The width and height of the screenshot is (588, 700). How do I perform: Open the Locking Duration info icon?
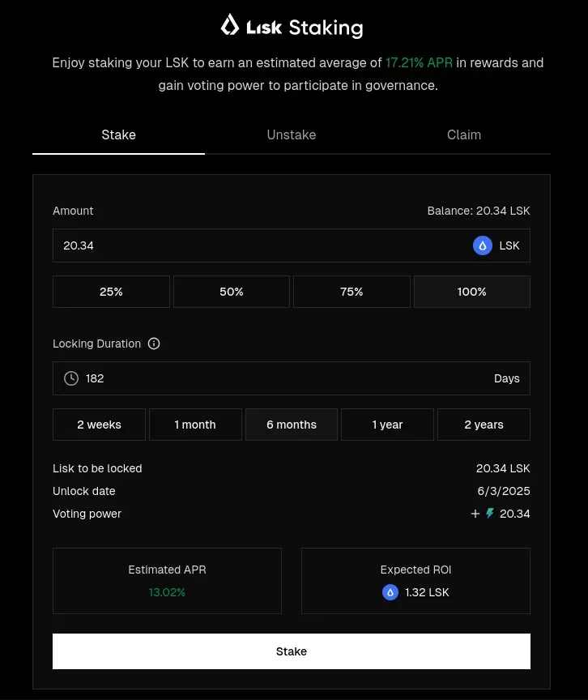click(x=154, y=344)
